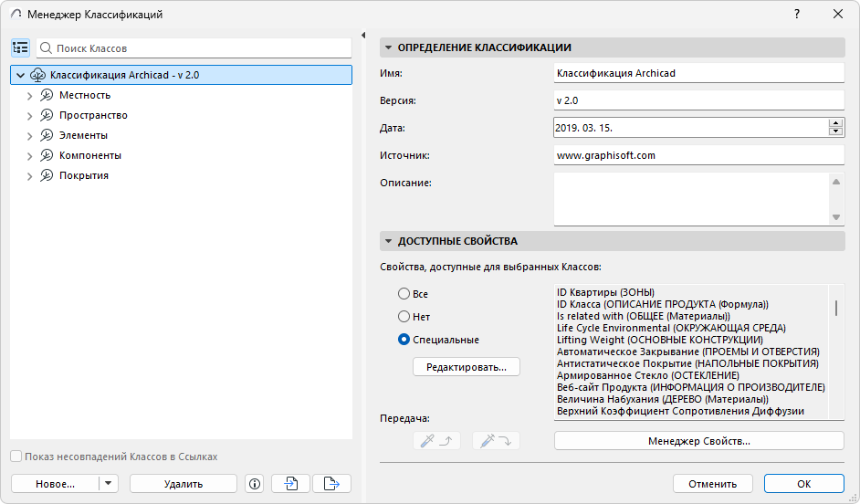Open the help question mark in title bar
The width and height of the screenshot is (860, 504).
pyautogui.click(x=797, y=15)
